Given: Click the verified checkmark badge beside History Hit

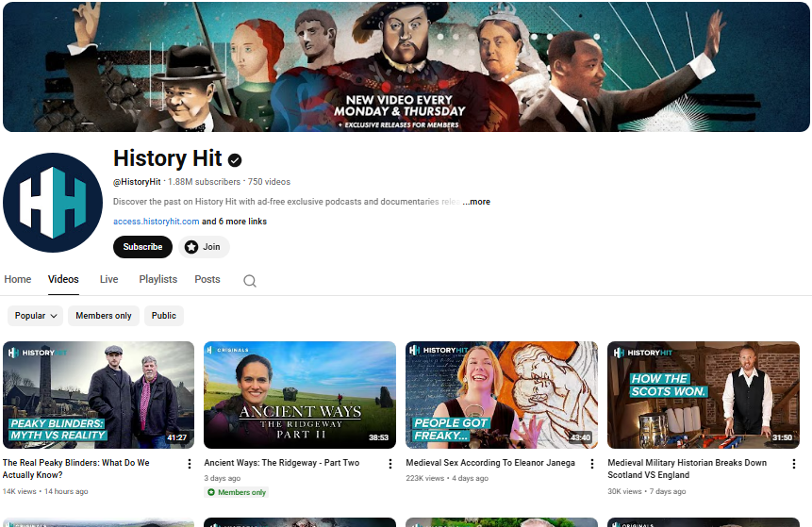Looking at the screenshot, I should tap(235, 160).
